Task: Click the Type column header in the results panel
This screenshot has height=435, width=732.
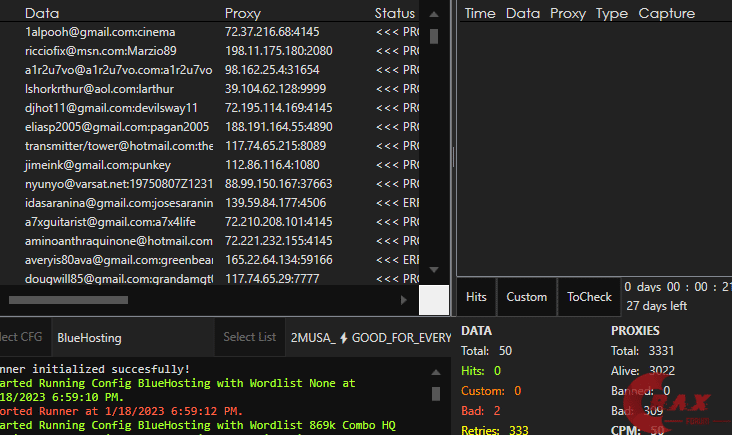Action: click(x=612, y=14)
